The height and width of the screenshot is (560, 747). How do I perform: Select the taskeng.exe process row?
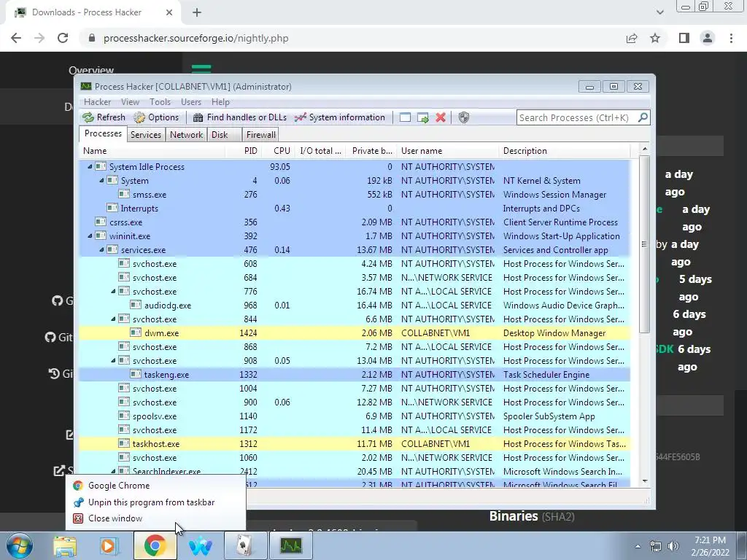click(x=355, y=374)
